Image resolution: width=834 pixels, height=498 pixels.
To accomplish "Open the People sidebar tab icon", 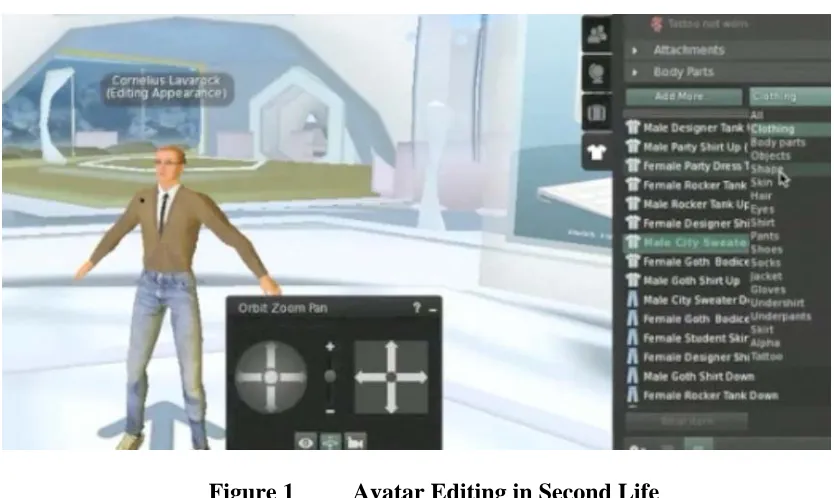I will coord(597,34).
